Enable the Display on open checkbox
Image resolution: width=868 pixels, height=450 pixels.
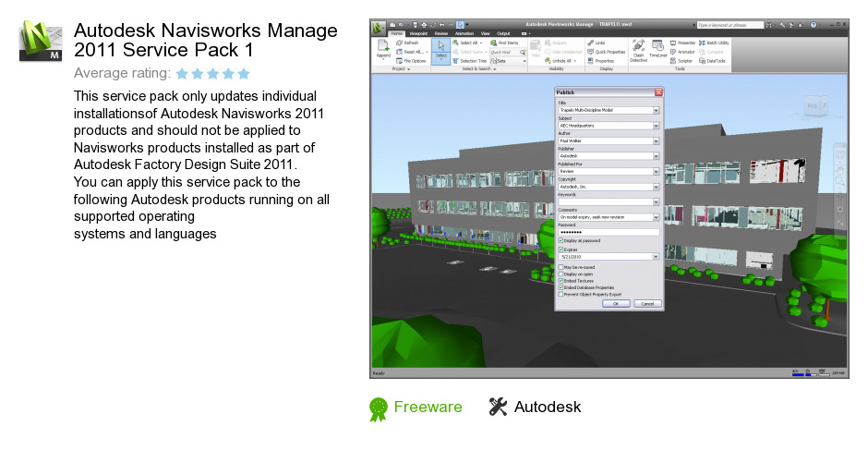[561, 274]
